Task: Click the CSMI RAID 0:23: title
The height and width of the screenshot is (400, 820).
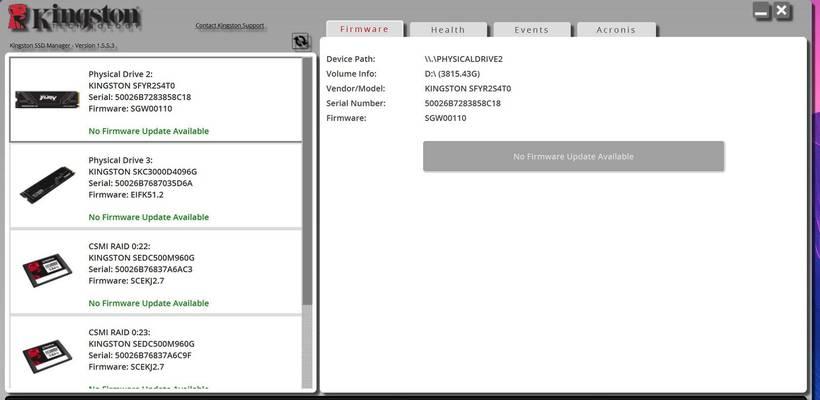Action: 120,333
